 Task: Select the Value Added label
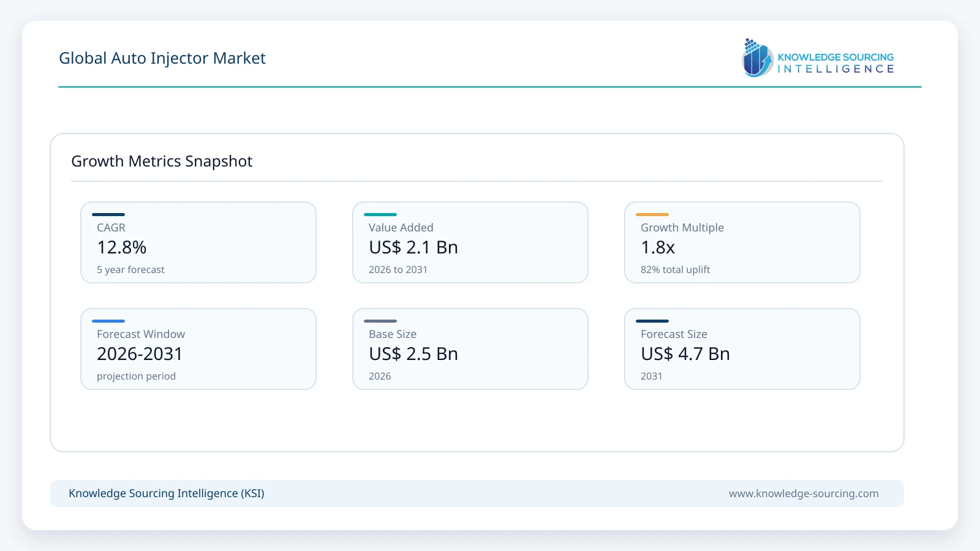(x=401, y=228)
